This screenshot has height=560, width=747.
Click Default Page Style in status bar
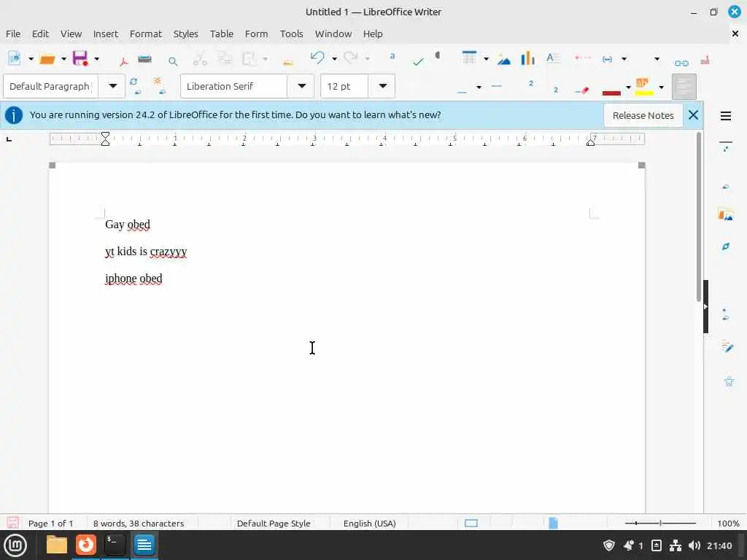(274, 523)
